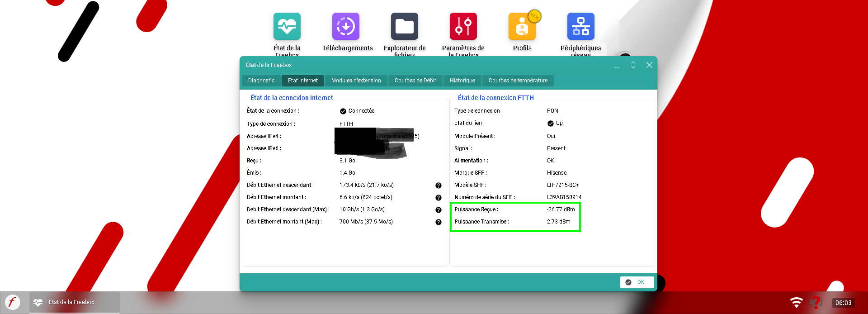Image resolution: width=868 pixels, height=314 pixels.
Task: Click the 173.4 kb/s (21.7 ko/s) value
Action: pos(367,185)
